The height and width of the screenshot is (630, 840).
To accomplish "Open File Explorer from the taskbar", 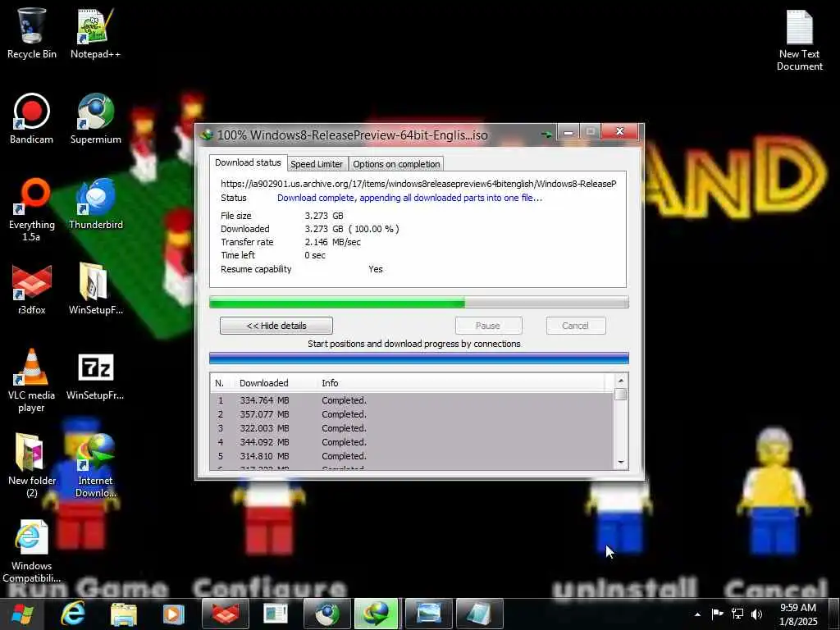I will tap(123, 614).
